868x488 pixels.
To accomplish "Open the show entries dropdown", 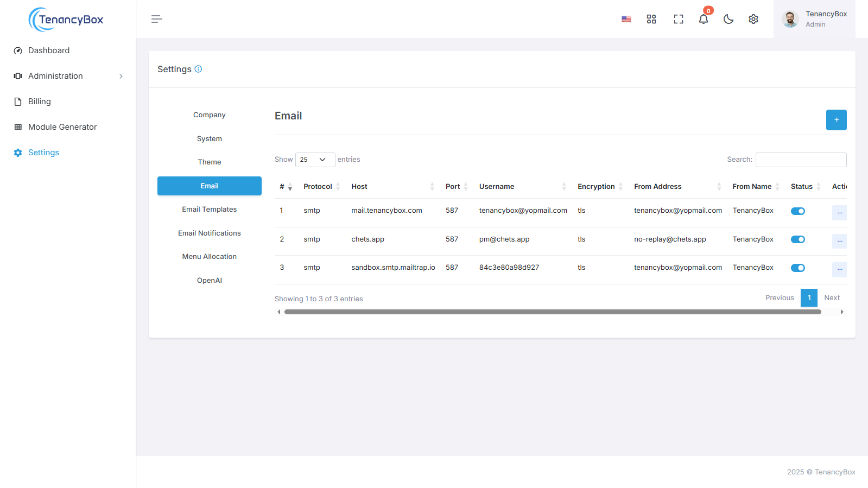I will click(x=315, y=160).
